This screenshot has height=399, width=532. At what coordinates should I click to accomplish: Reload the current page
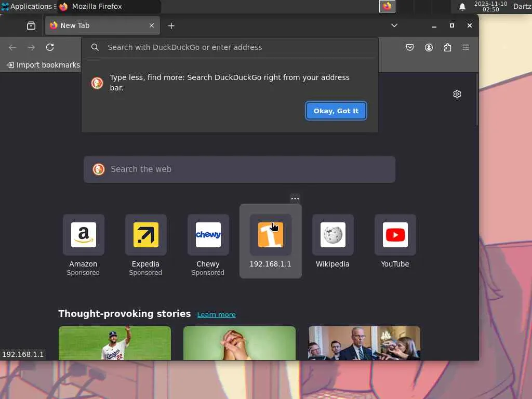click(50, 47)
